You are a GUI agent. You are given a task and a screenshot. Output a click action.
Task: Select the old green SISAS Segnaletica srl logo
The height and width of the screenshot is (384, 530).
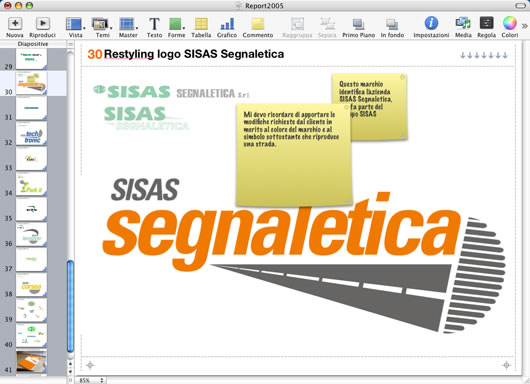(x=171, y=92)
